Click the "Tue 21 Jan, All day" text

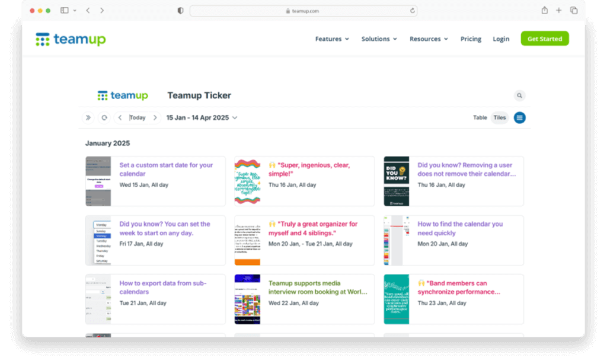(143, 303)
